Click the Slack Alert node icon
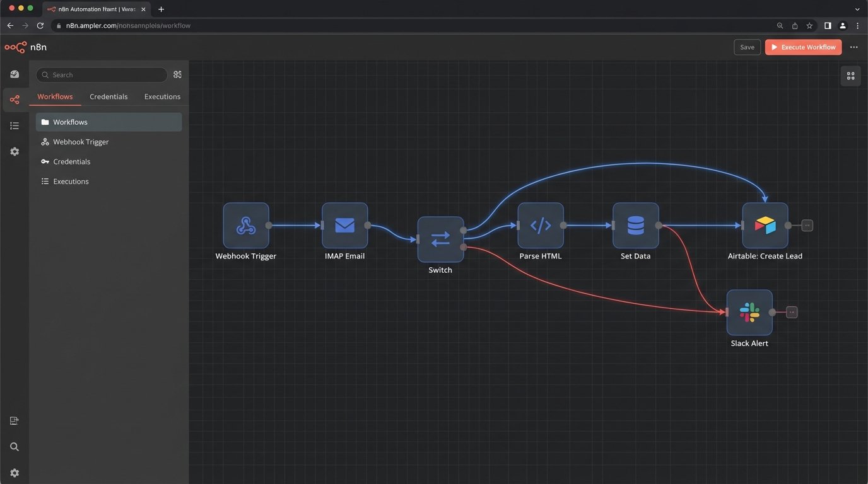This screenshot has height=484, width=868. [x=749, y=311]
